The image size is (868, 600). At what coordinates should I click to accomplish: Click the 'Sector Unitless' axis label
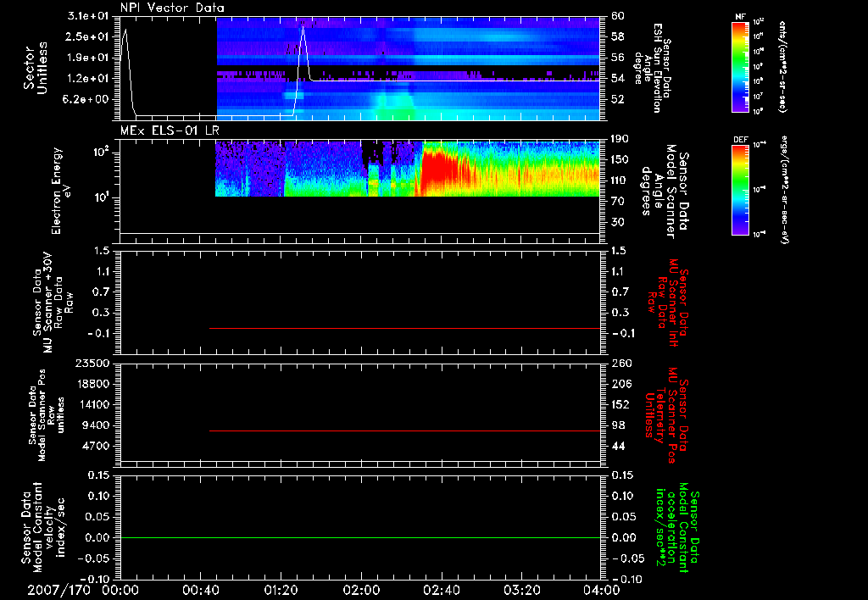[36, 69]
